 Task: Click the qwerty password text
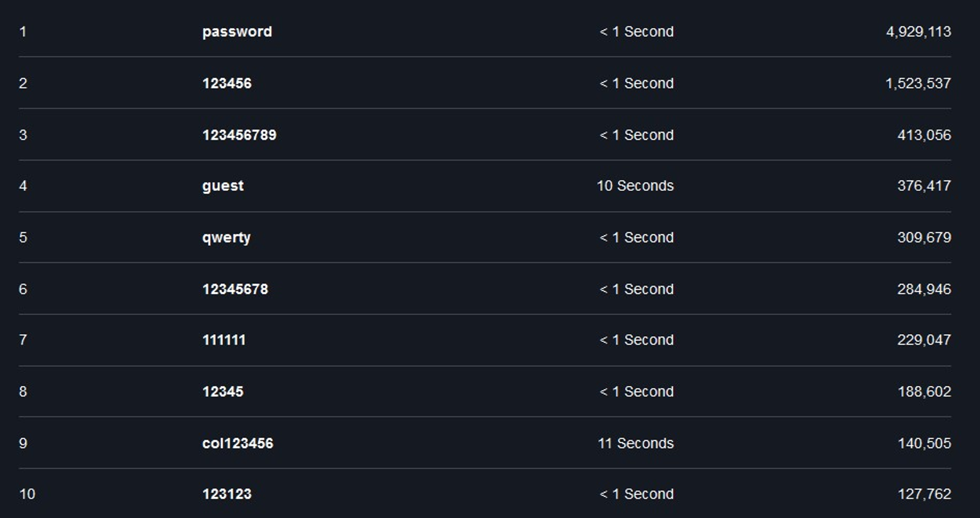pyautogui.click(x=226, y=238)
